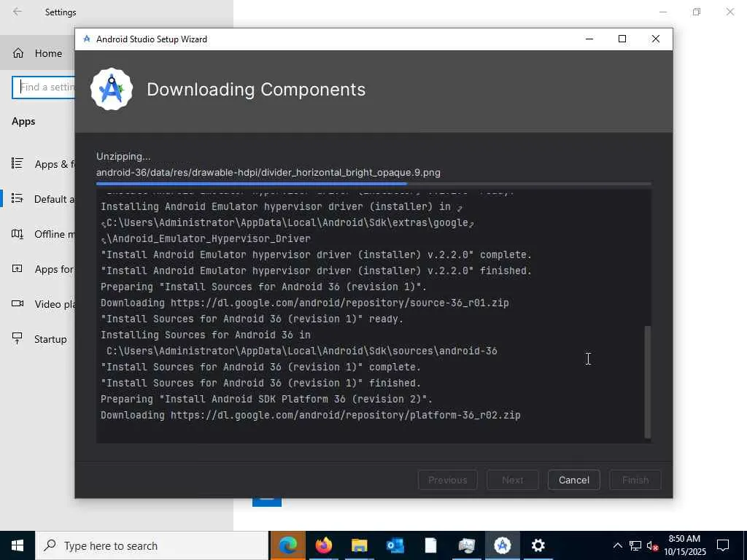This screenshot has width=747, height=560.
Task: Click the divider_horizontal_bright_opaque.9.png file path
Action: pos(268,172)
